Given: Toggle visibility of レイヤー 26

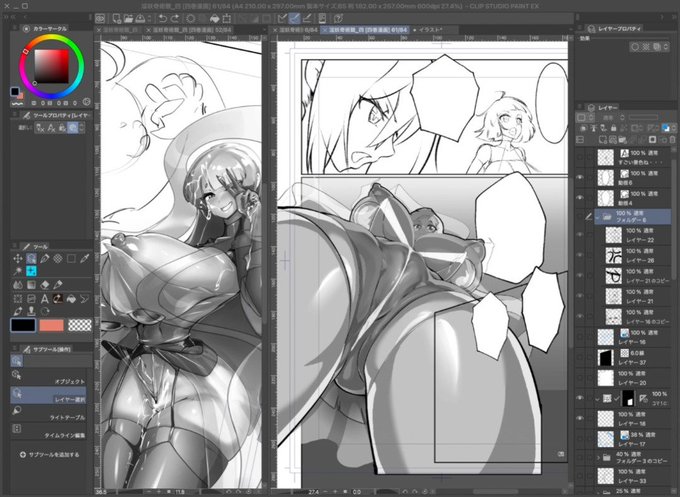Looking at the screenshot, I should 580,255.
